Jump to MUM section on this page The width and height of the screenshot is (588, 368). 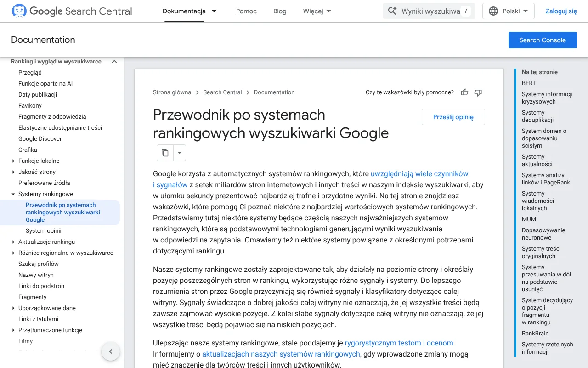[x=529, y=219]
